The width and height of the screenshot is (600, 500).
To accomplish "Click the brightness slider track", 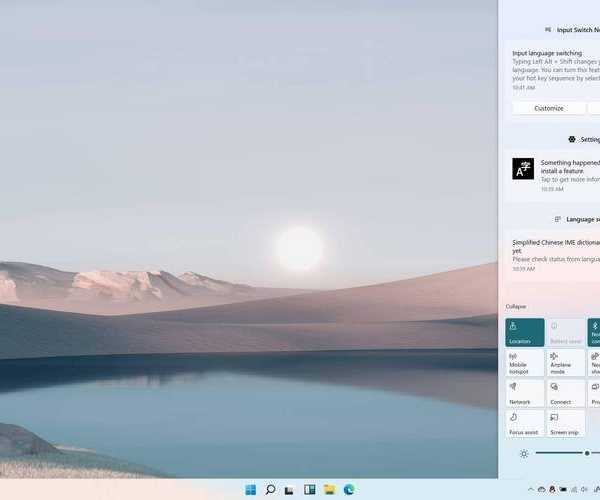I will (560, 453).
